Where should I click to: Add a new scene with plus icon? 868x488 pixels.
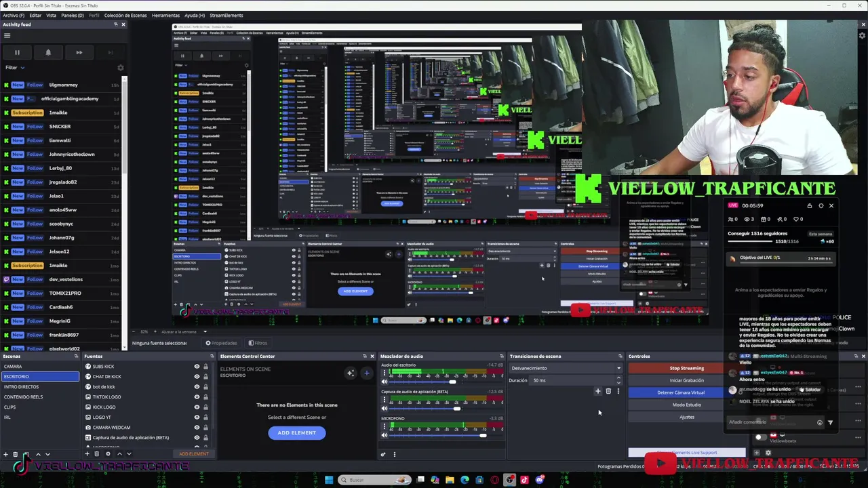tap(5, 454)
